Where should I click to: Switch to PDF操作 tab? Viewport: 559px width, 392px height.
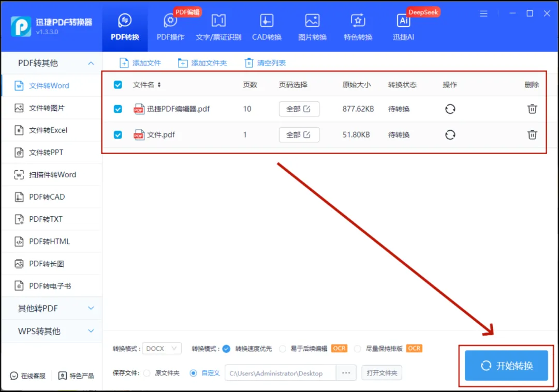[170, 27]
